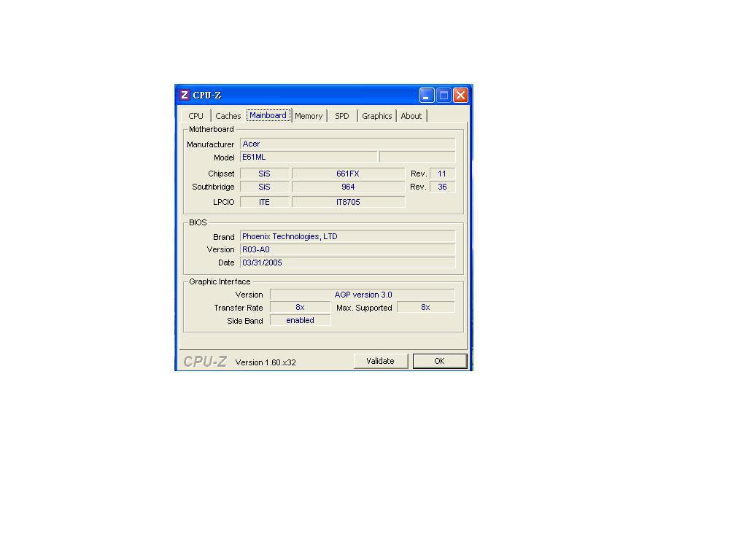
Task: Click the CPU-Z title bar icon
Action: [x=185, y=95]
